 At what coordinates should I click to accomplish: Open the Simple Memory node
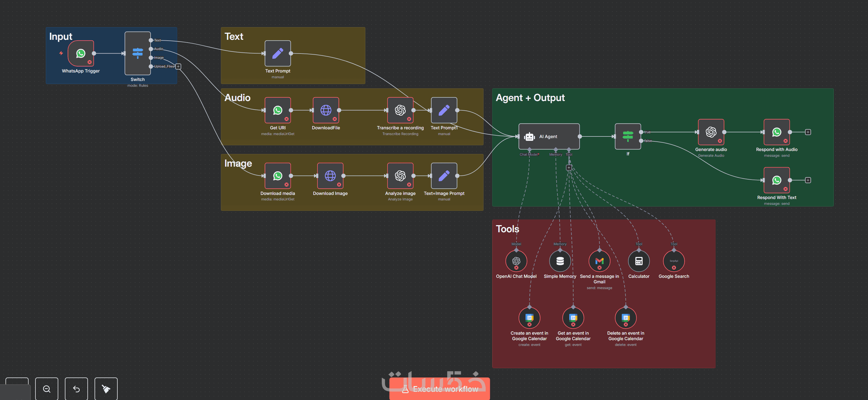pyautogui.click(x=560, y=261)
